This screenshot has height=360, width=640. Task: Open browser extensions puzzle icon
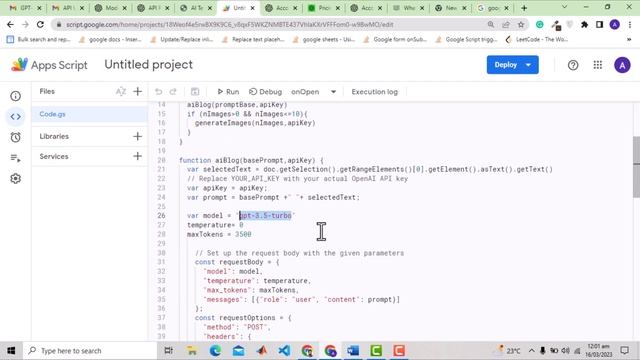(x=584, y=24)
